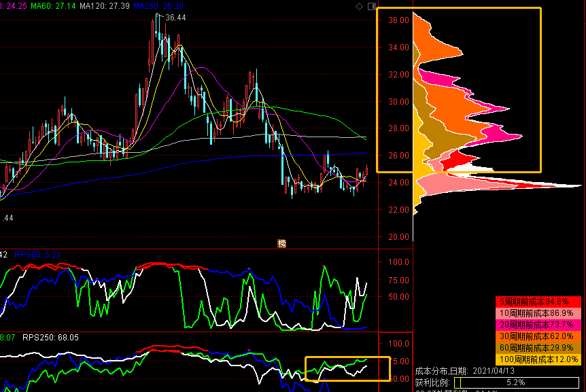Select the red 5周期前成本 legend swatch
Viewport: 586px width, 392px height.
point(538,302)
